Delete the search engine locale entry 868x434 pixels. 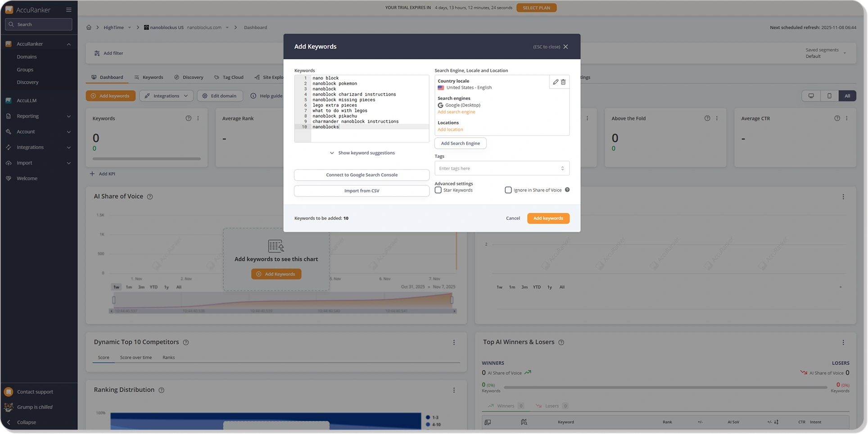(x=563, y=82)
